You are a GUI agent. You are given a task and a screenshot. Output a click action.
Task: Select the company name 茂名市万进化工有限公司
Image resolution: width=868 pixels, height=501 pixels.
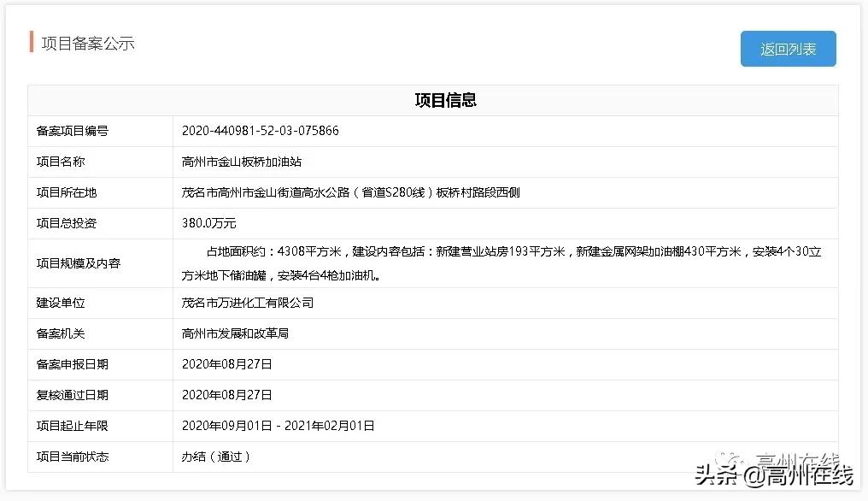(x=248, y=303)
